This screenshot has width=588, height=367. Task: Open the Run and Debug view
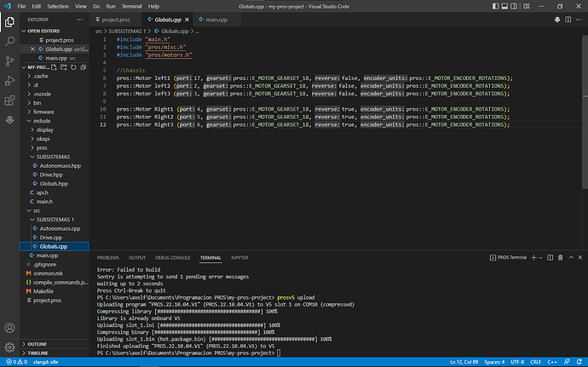click(9, 81)
